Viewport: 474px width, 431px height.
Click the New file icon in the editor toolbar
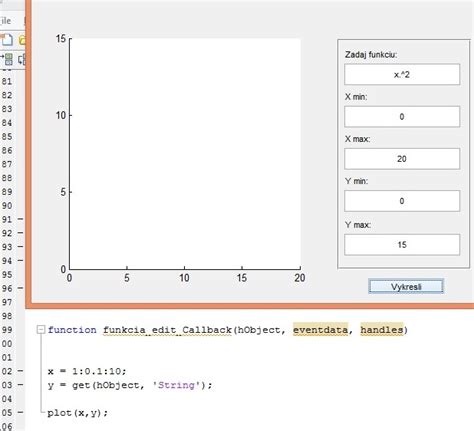tap(7, 40)
